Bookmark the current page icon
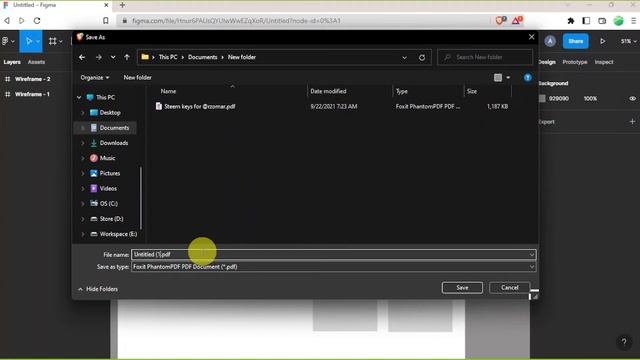This screenshot has height=360, width=640. [x=106, y=20]
